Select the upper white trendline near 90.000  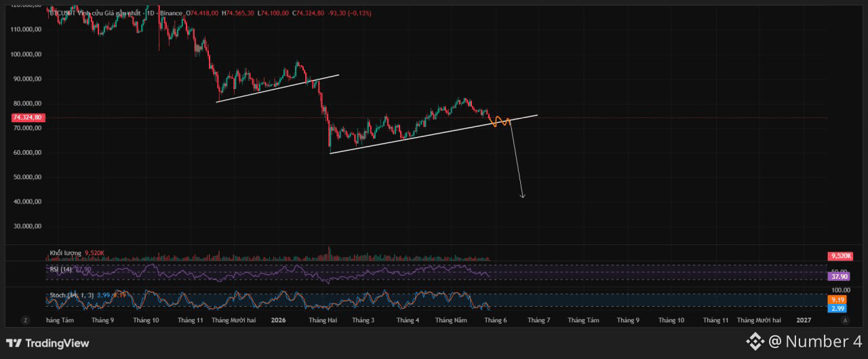pos(277,88)
